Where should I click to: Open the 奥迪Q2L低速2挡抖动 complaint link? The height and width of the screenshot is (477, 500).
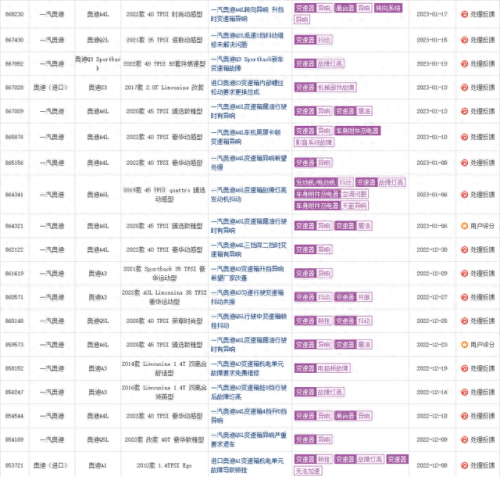(247, 40)
